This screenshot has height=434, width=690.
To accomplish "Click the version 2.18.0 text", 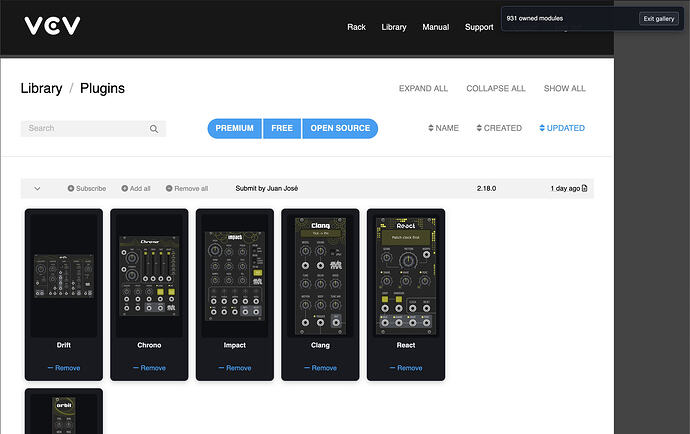I will tap(486, 188).
